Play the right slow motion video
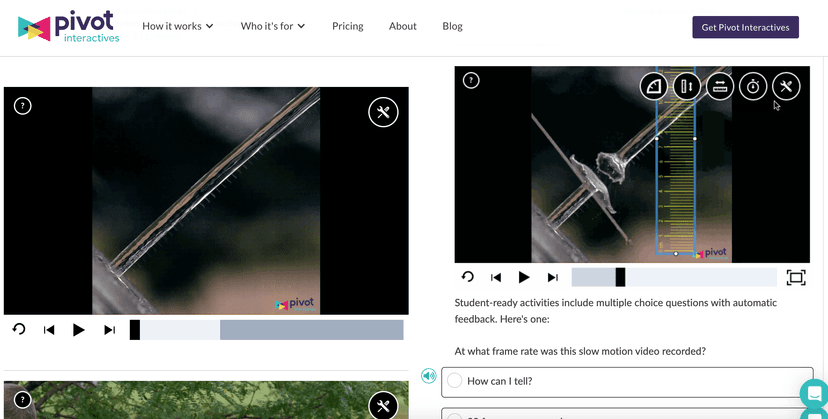The height and width of the screenshot is (419, 828). pyautogui.click(x=524, y=277)
